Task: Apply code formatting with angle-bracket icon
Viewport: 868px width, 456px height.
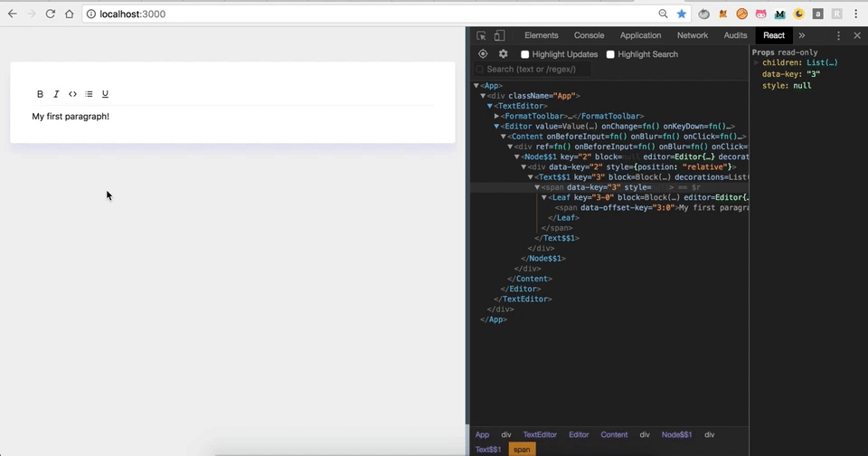Action: coord(72,94)
